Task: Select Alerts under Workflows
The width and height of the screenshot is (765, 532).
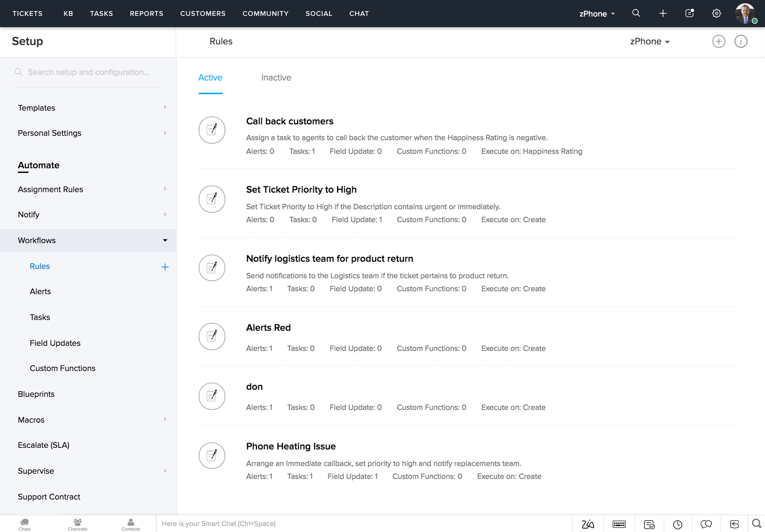Action: pos(40,292)
